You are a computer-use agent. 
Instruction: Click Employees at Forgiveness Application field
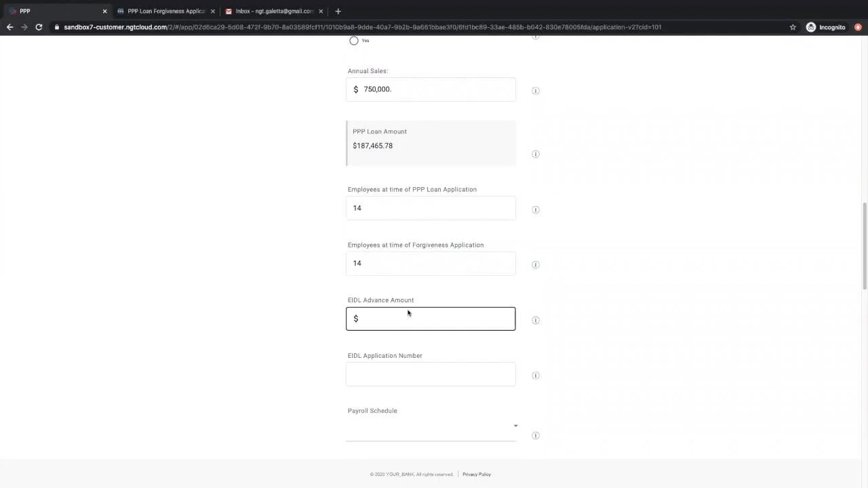coord(431,264)
